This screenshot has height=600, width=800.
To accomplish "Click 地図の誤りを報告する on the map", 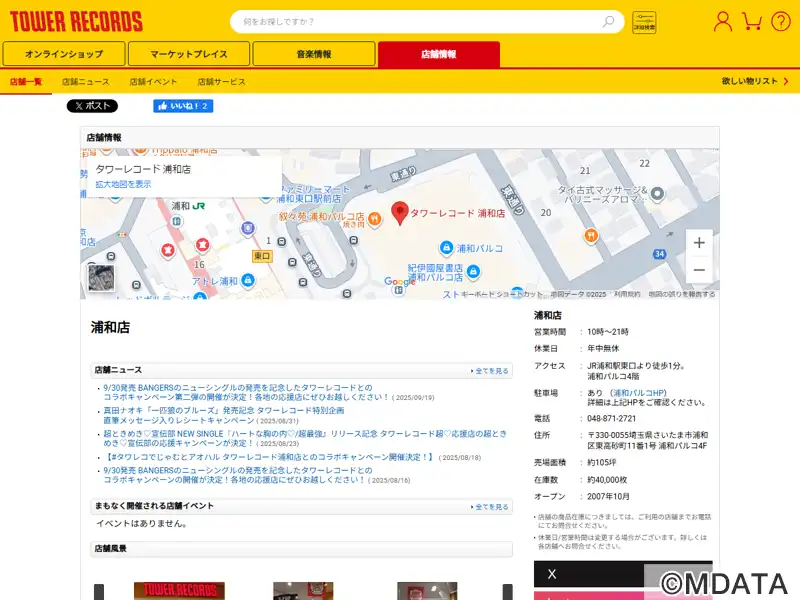I will (x=682, y=294).
